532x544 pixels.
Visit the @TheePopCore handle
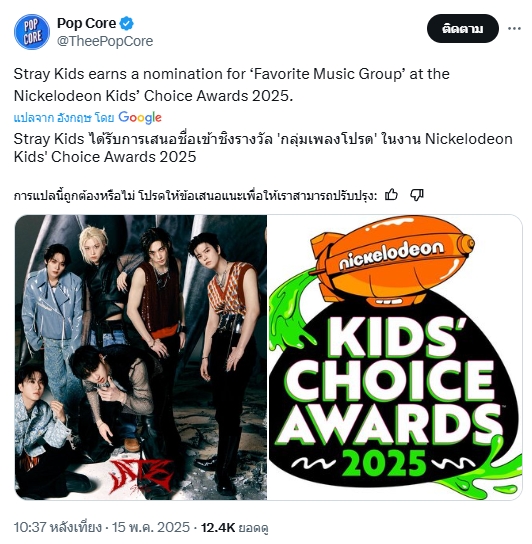[x=105, y=41]
